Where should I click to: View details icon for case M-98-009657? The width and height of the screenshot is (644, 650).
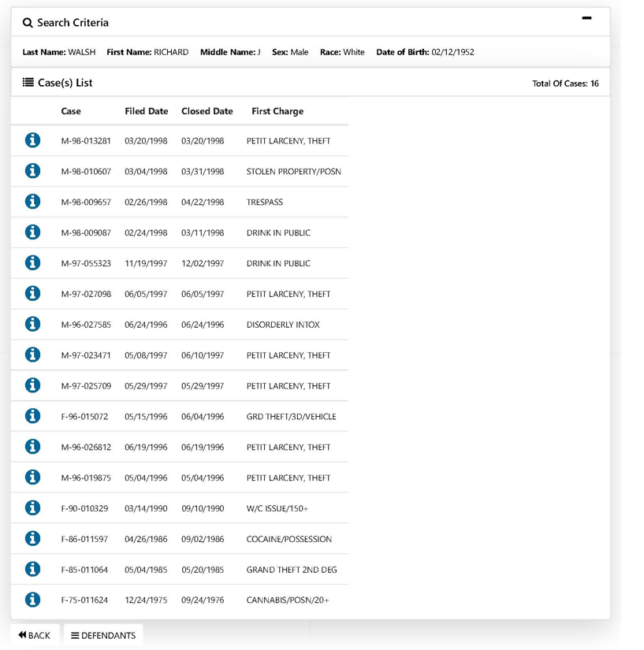[x=32, y=202]
